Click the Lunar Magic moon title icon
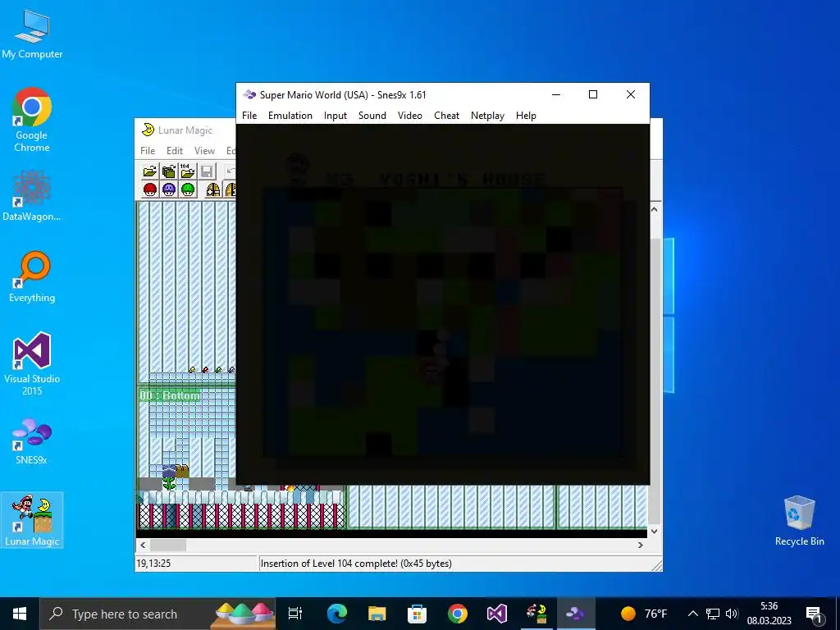 148,130
